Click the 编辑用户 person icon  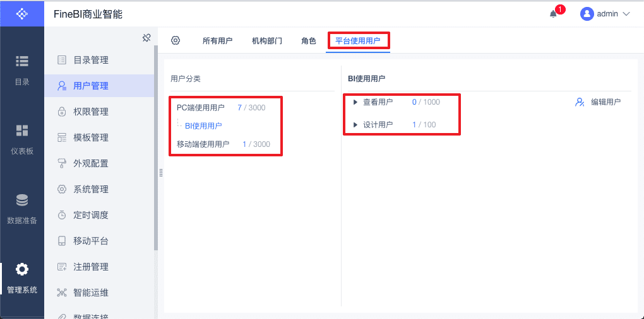(x=579, y=102)
